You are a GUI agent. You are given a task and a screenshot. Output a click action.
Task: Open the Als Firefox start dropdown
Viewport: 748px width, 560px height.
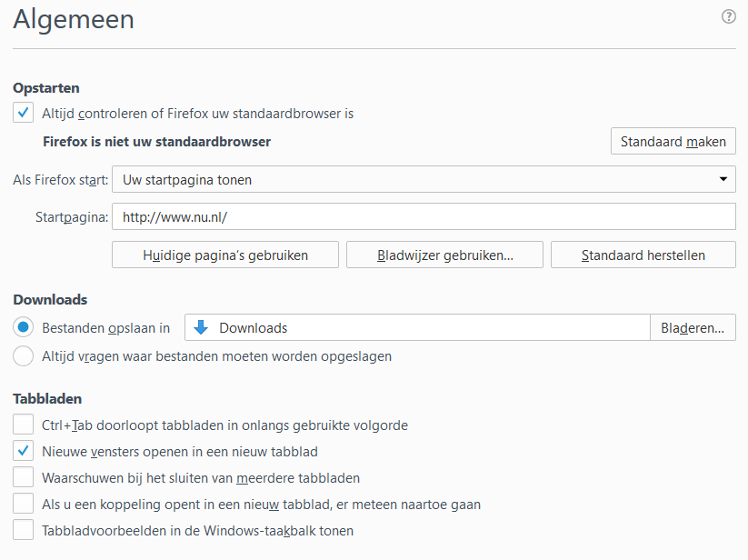click(x=424, y=179)
